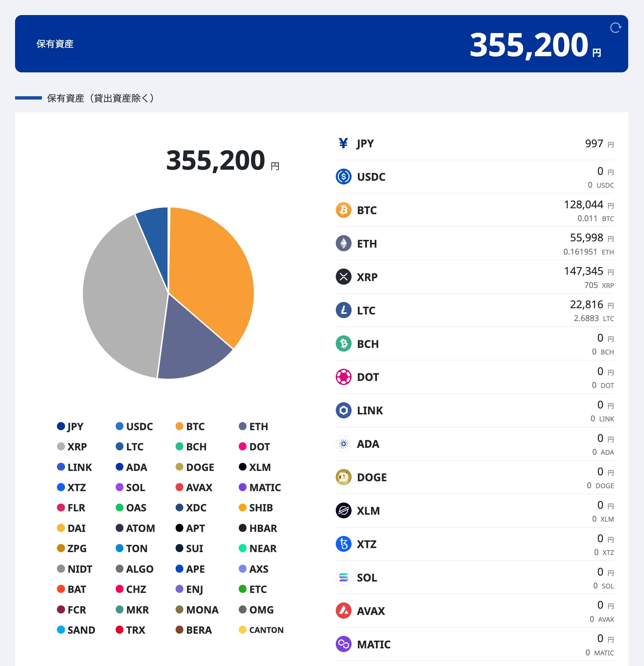This screenshot has width=644, height=666.
Task: Select the ZPG legend label
Action: [77, 548]
